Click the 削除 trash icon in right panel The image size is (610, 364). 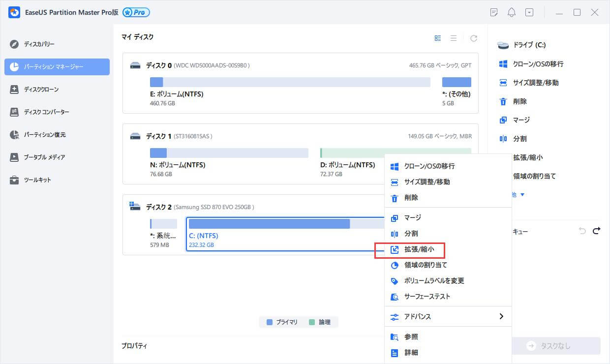(x=503, y=101)
